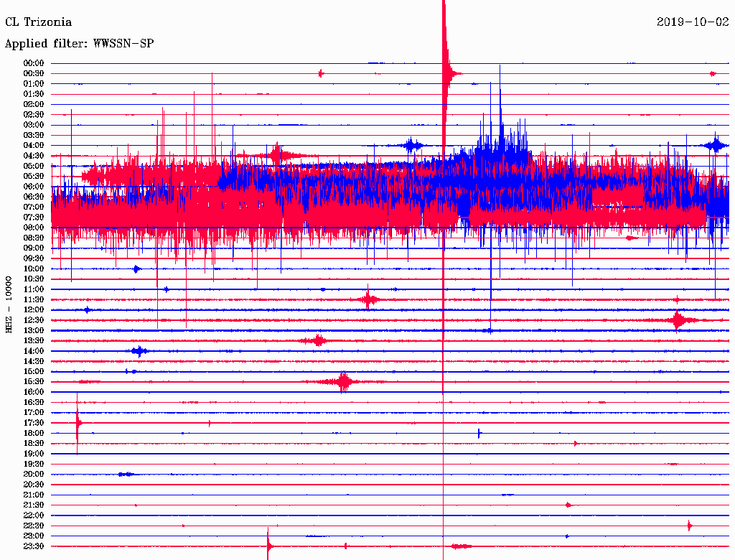Image resolution: width=735 pixels, height=560 pixels.
Task: Select the 20:30 time label
Action: 34,485
